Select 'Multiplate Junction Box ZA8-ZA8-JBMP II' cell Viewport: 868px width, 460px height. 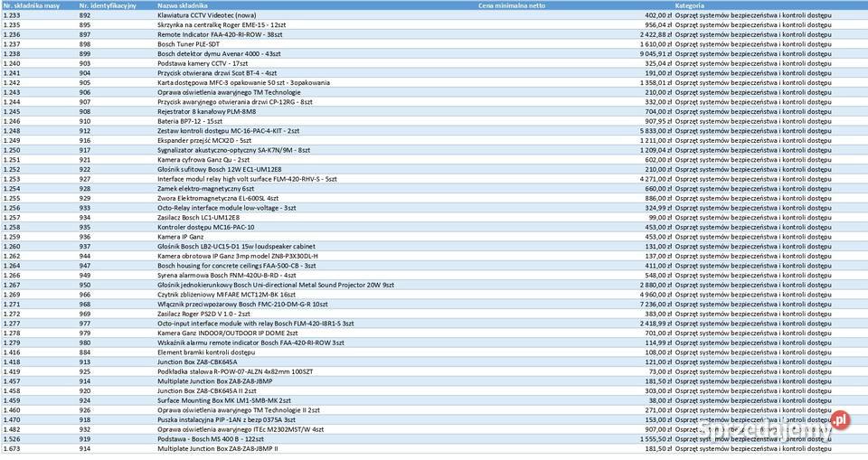coord(218,449)
